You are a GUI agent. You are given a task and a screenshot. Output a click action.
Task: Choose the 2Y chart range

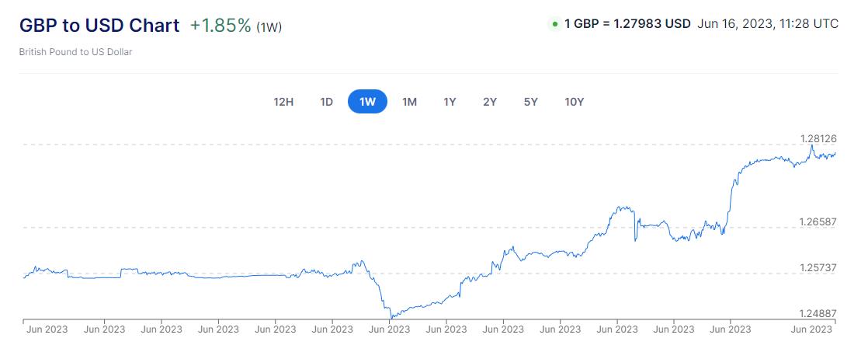coord(490,102)
